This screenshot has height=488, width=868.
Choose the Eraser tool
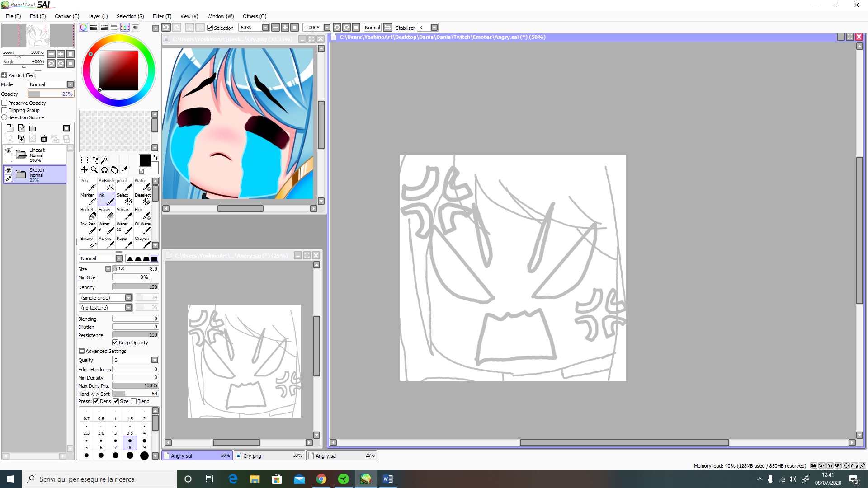pyautogui.click(x=106, y=213)
